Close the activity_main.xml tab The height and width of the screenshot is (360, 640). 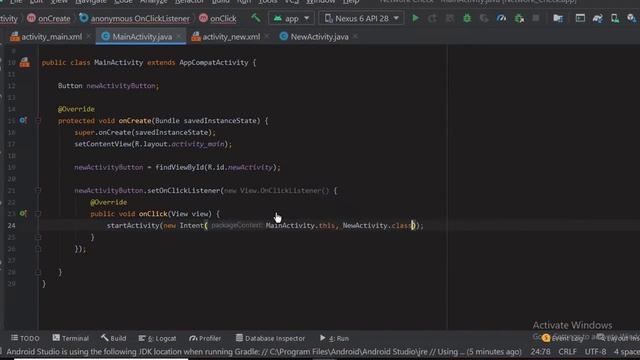click(x=89, y=37)
